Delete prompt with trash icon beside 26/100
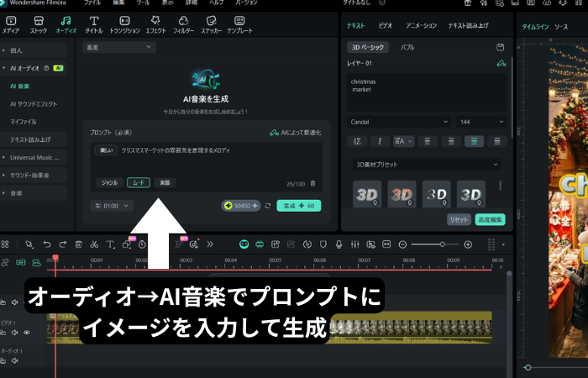 312,183
